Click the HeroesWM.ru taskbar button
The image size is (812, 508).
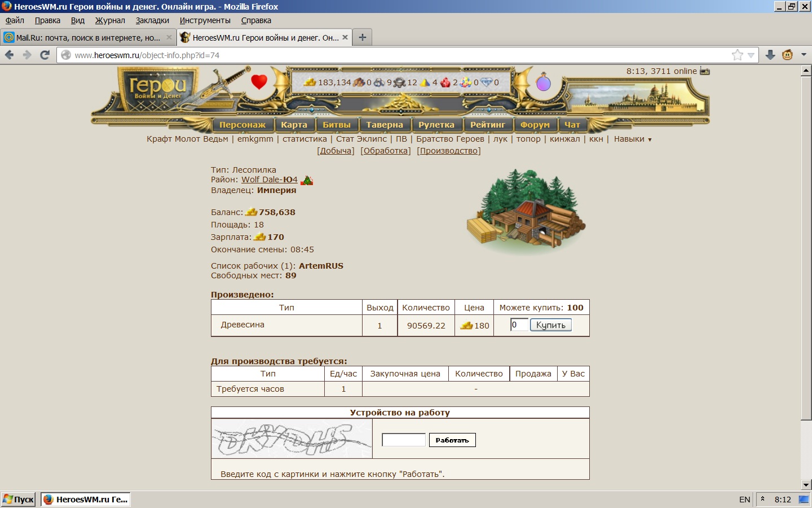[x=86, y=500]
